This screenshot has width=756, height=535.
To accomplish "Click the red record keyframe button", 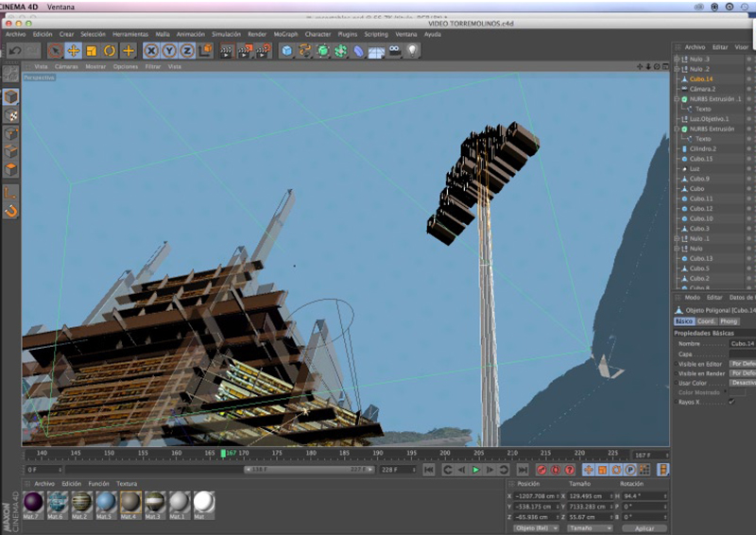I will [x=542, y=470].
